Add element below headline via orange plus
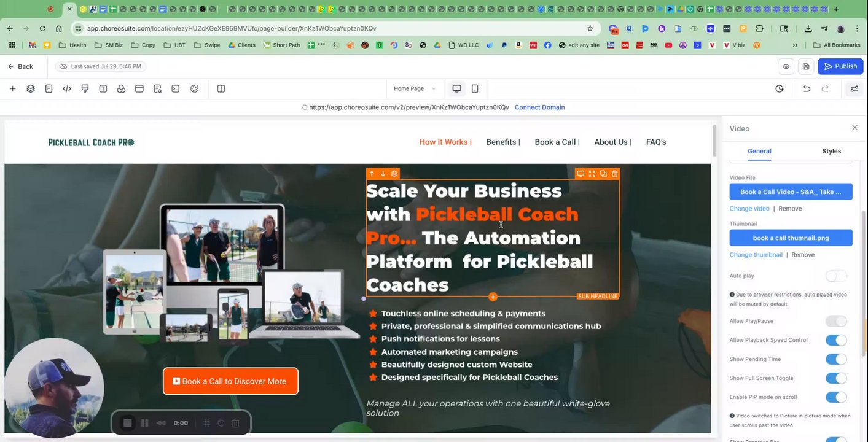This screenshot has width=868, height=442. point(493,297)
